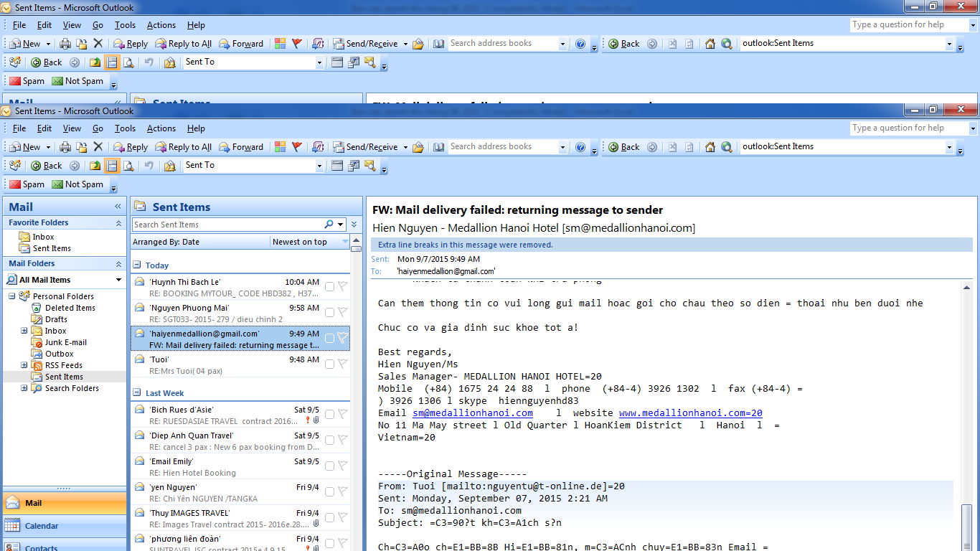The width and height of the screenshot is (980, 551).
Task: Collapse the Today message group
Action: click(x=137, y=265)
